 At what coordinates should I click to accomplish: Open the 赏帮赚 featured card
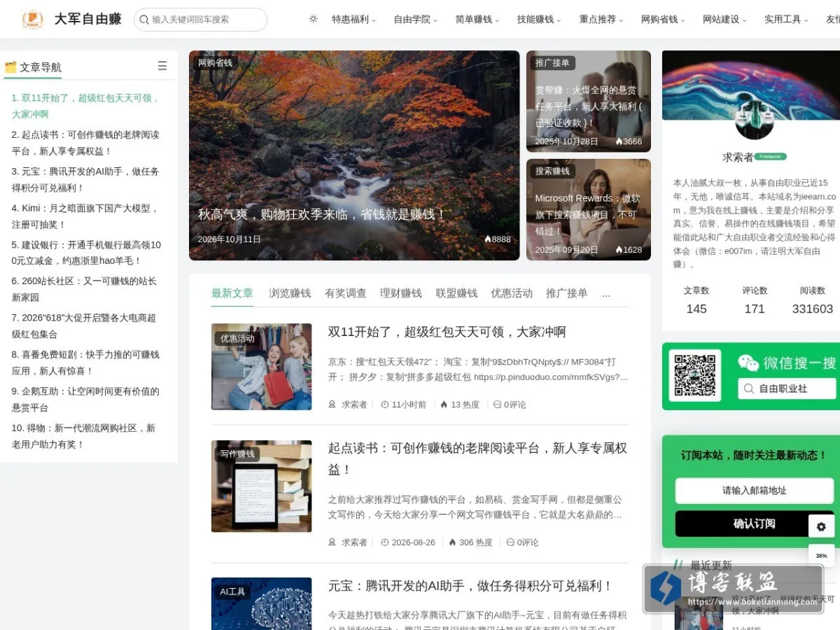tap(588, 101)
